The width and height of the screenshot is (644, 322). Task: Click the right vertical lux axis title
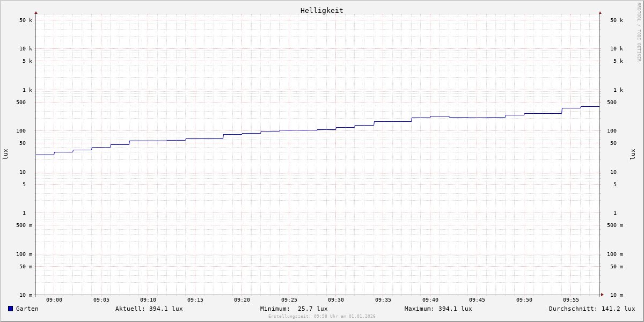pos(633,154)
